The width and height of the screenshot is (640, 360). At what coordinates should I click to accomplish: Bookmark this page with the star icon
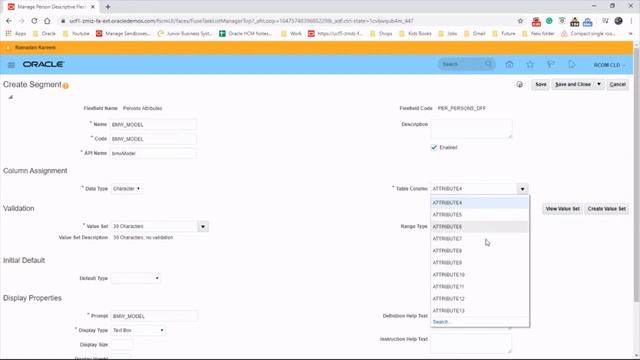click(520, 21)
